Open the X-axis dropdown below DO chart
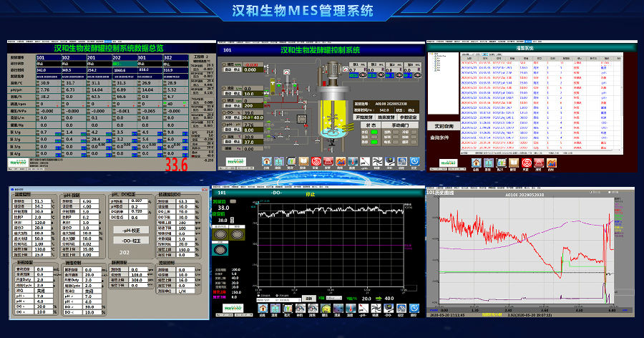Screen dimensions: 644x338 coord(335,297)
